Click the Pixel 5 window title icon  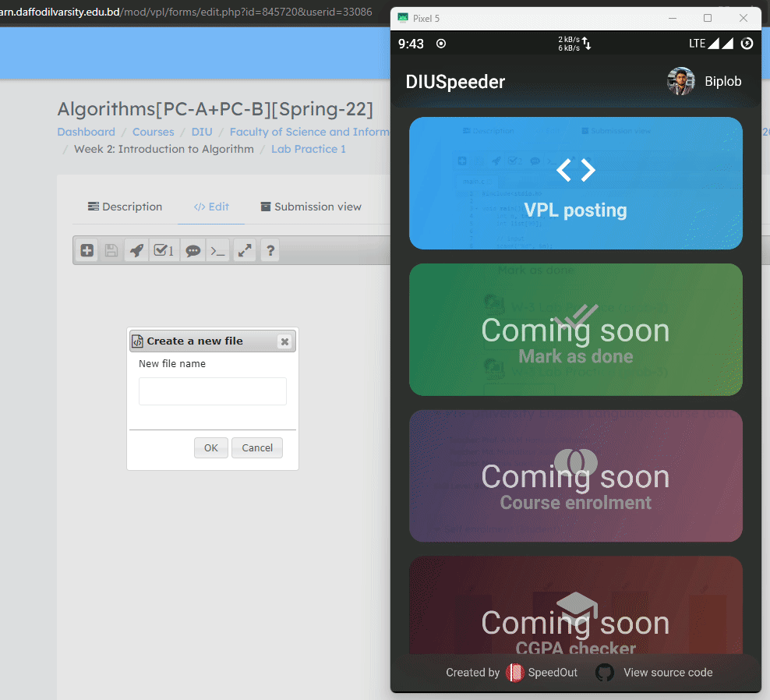click(x=403, y=18)
